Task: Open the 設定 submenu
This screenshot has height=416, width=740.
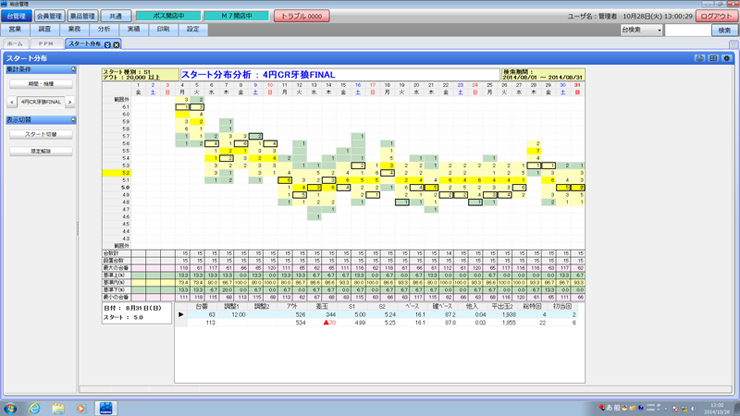Action: pyautogui.click(x=193, y=29)
